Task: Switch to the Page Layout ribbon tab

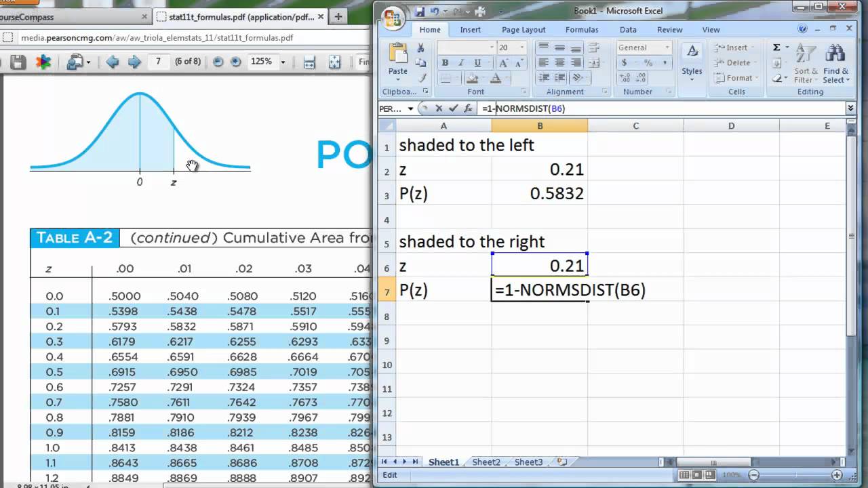Action: click(524, 30)
